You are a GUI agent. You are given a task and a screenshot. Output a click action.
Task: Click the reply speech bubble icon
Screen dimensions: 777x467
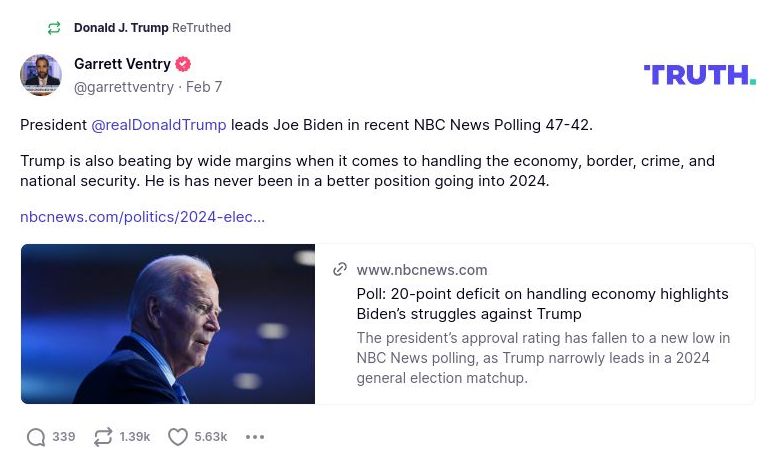[x=36, y=437]
